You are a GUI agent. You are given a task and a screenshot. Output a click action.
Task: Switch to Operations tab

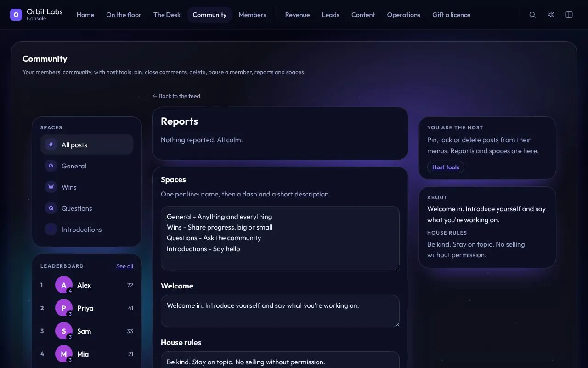click(404, 15)
